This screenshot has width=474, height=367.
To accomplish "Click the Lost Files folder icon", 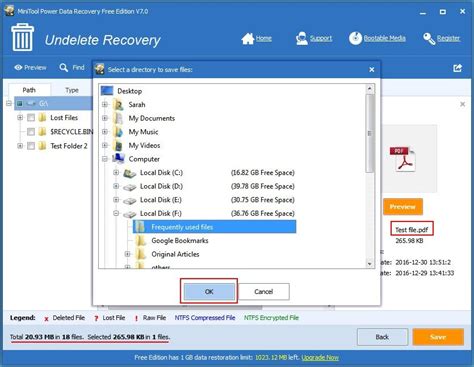I will coord(42,117).
